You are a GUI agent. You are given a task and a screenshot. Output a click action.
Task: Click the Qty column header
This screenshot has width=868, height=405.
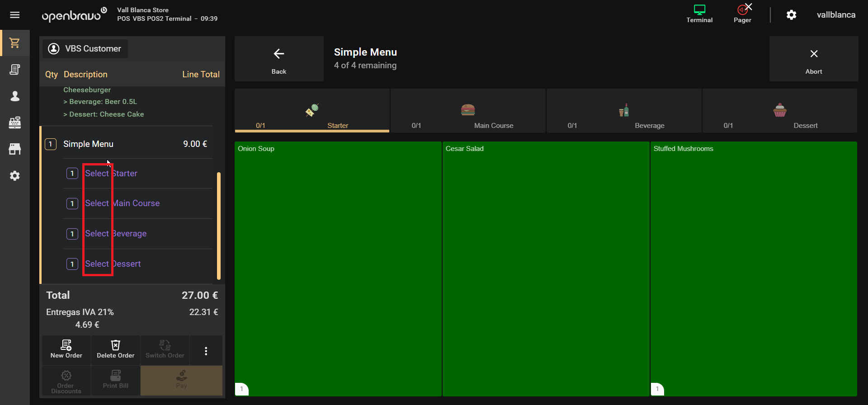[52, 75]
